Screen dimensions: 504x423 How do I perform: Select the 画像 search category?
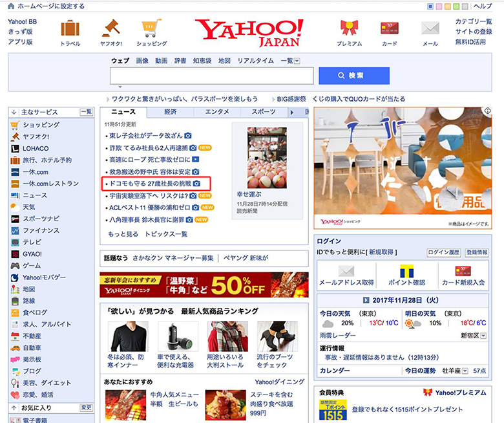tap(142, 61)
